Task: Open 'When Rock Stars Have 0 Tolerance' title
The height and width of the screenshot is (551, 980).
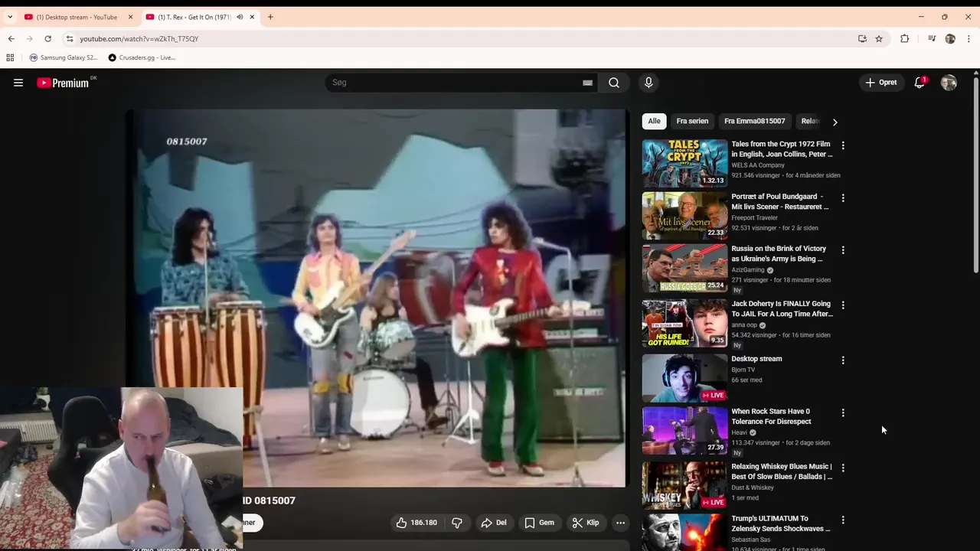Action: (x=771, y=416)
